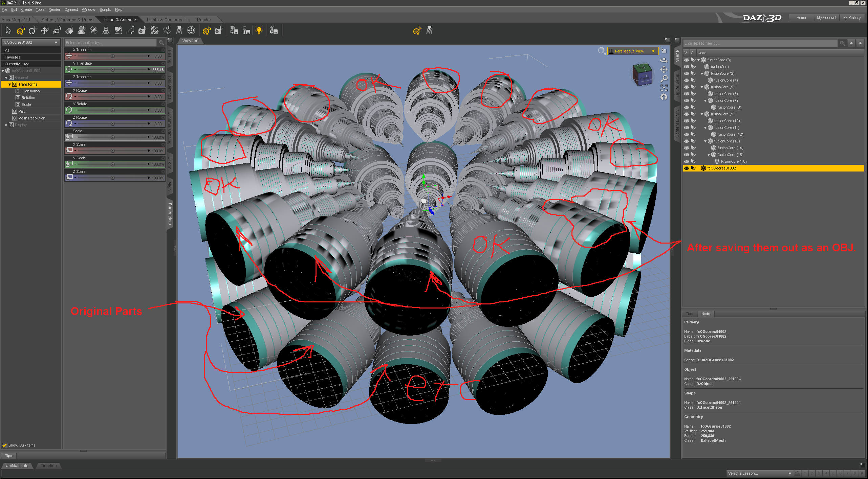Activate the Rotate tool icon

tap(32, 31)
